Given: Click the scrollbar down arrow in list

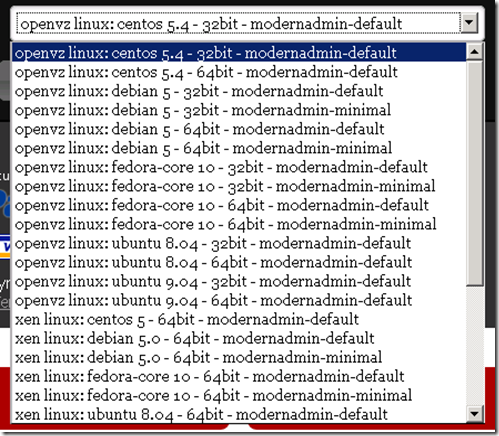Looking at the screenshot, I should pos(474,414).
